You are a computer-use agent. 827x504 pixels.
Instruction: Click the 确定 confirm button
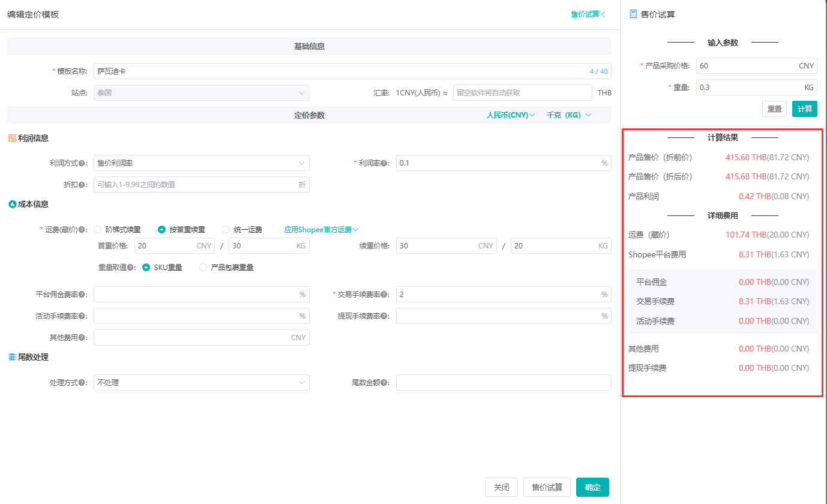[x=592, y=487]
